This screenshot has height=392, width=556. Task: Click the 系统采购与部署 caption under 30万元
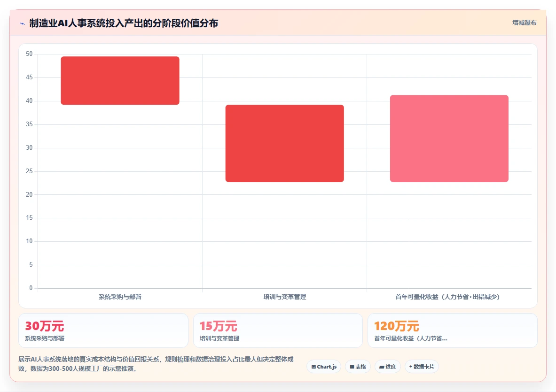click(45, 338)
